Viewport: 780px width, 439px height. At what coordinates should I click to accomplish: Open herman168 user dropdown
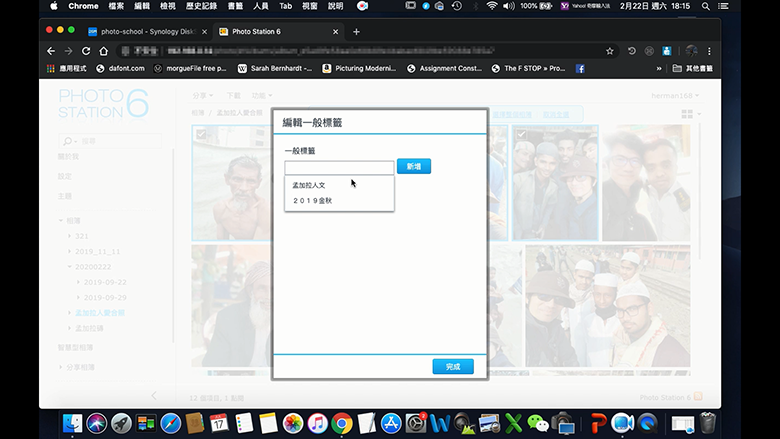click(x=675, y=95)
